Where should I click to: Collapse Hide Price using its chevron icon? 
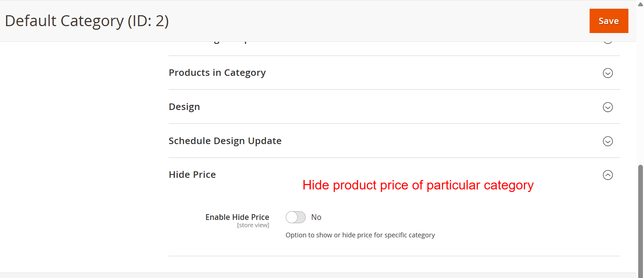coord(608,175)
